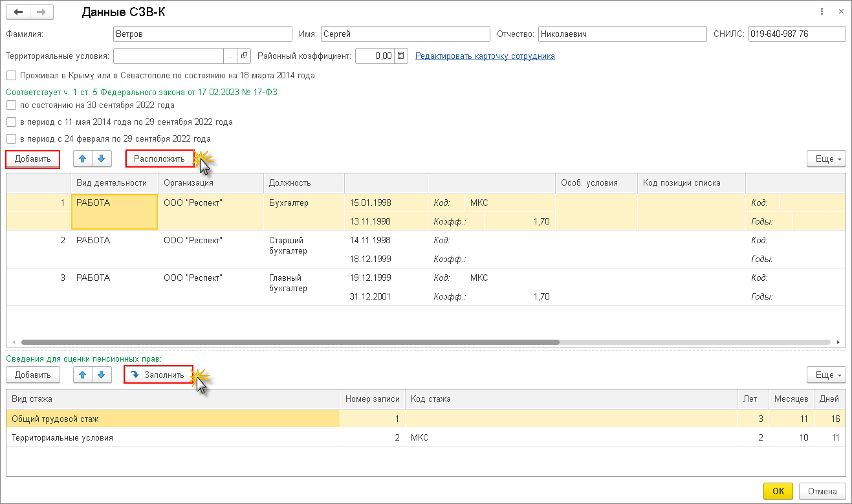This screenshot has width=852, height=504.
Task: Click into the Имя field with Сергей
Action: pyautogui.click(x=405, y=34)
